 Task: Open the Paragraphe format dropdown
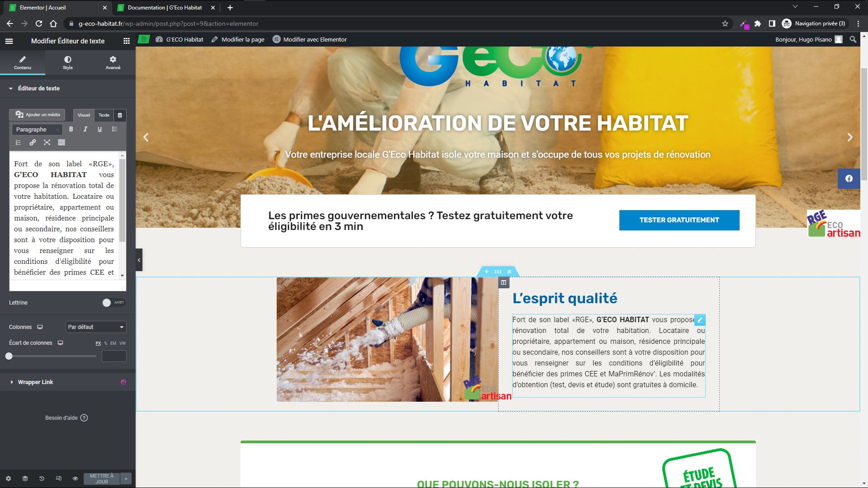coord(37,130)
